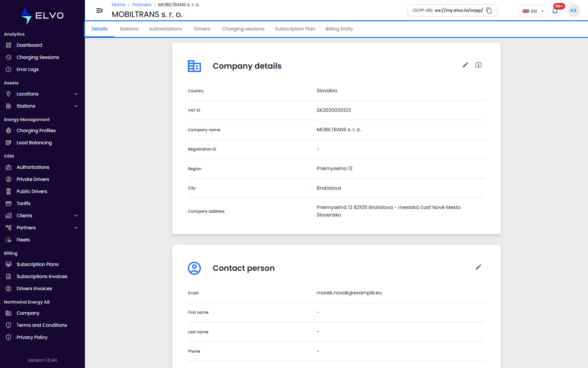The width and height of the screenshot is (588, 368).
Task: Switch to the Details tab
Action: tap(100, 29)
